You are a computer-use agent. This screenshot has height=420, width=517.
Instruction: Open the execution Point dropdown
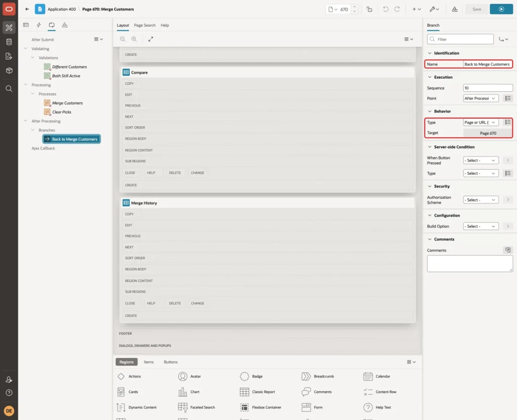pyautogui.click(x=481, y=98)
